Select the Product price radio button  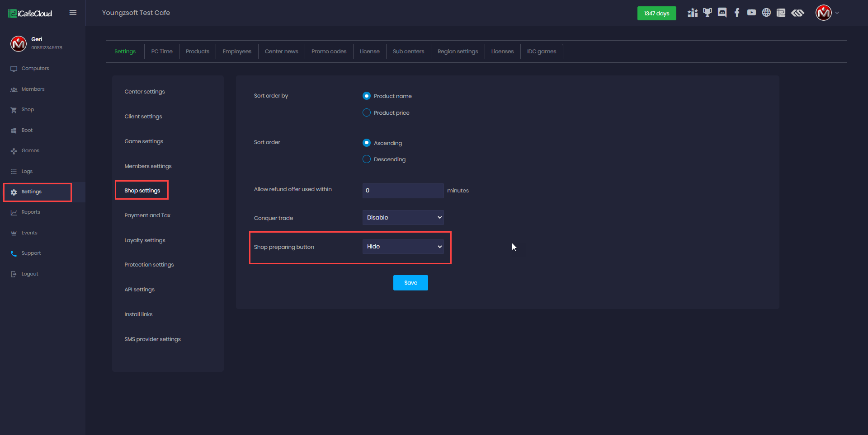[x=367, y=112]
